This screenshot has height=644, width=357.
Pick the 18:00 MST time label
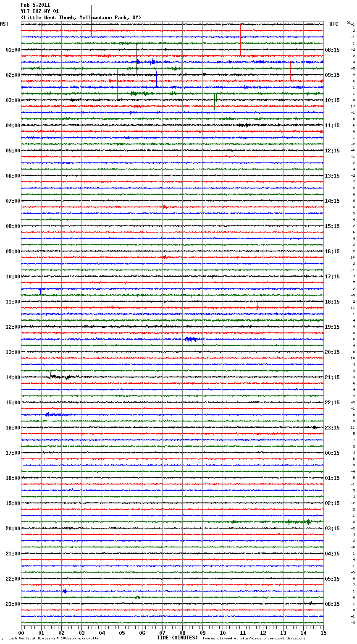[13, 478]
